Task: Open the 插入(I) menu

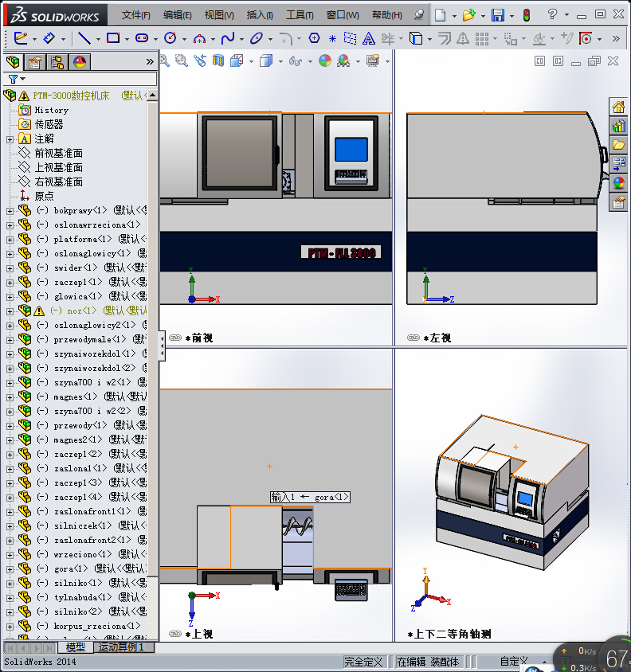Action: tap(260, 15)
